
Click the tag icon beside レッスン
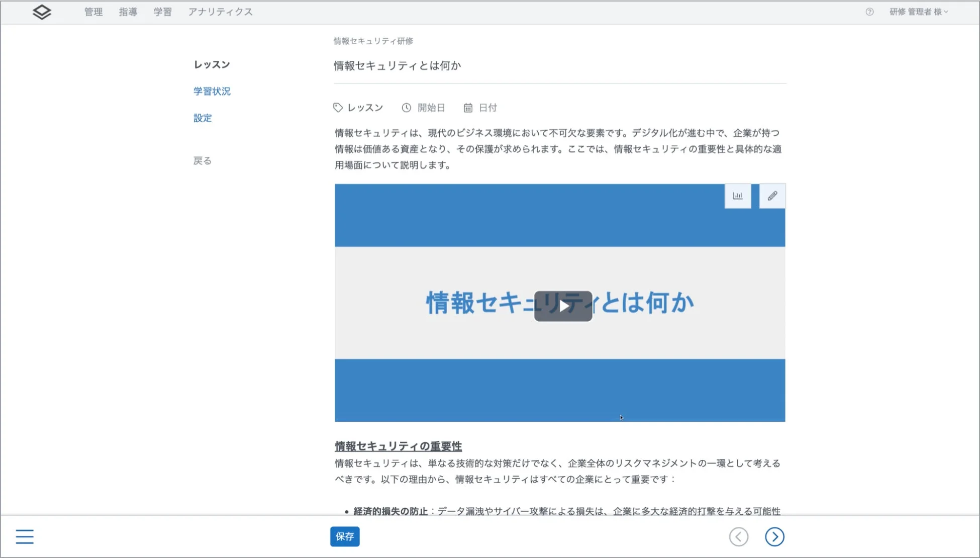(338, 108)
